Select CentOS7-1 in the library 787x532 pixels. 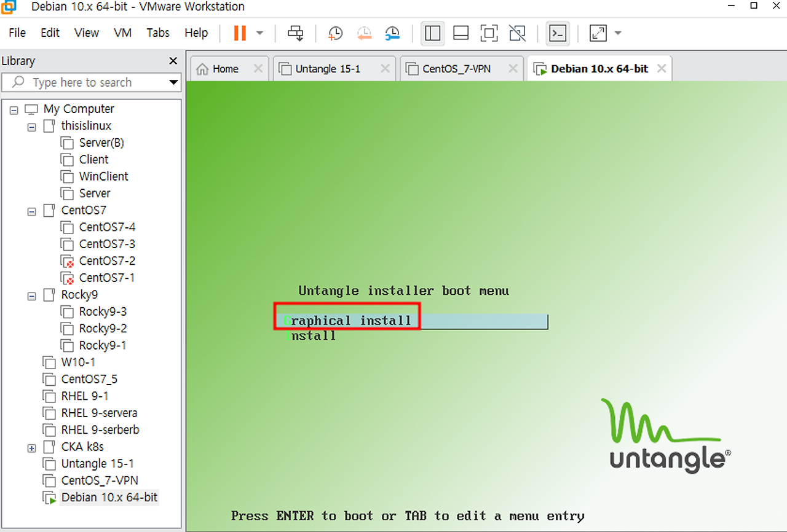[x=107, y=278]
